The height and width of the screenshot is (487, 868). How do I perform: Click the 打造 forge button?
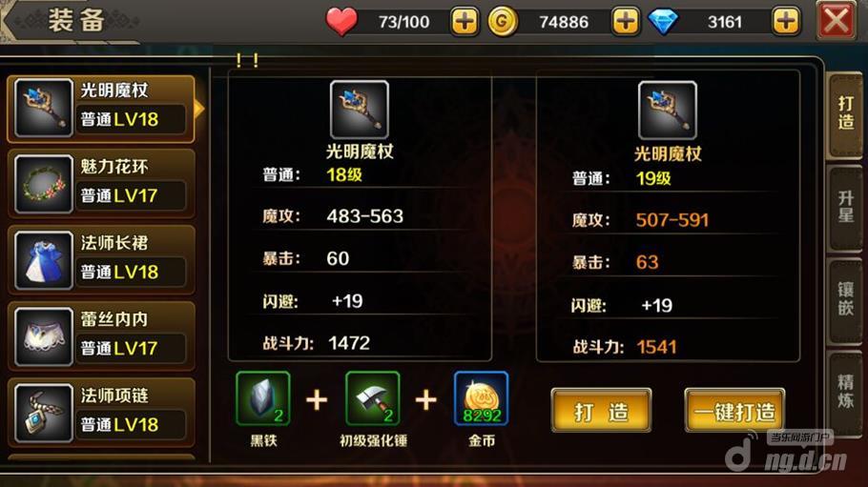[x=601, y=411]
